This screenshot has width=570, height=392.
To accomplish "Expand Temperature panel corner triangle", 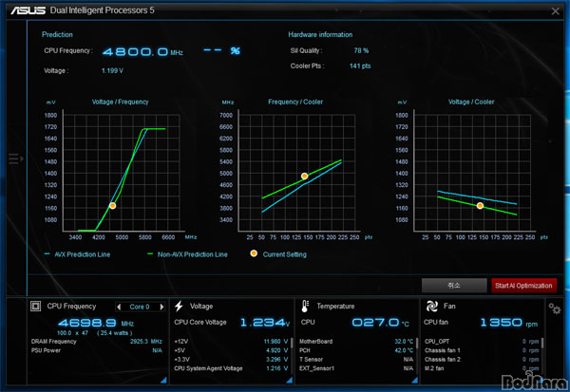I will click(415, 380).
